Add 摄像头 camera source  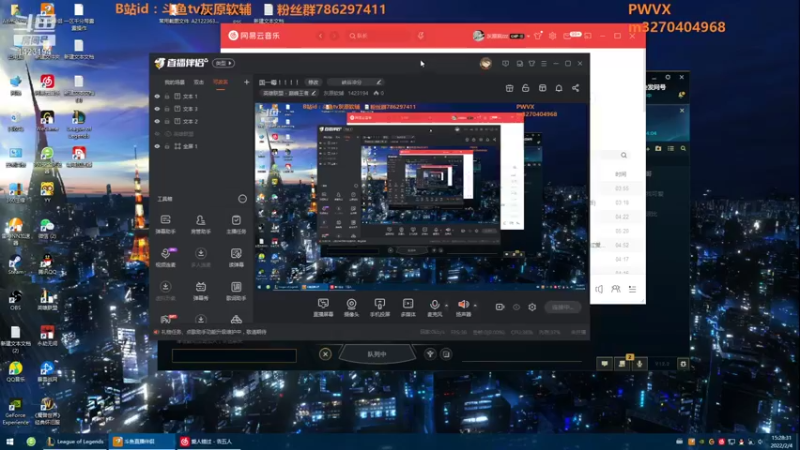[352, 308]
